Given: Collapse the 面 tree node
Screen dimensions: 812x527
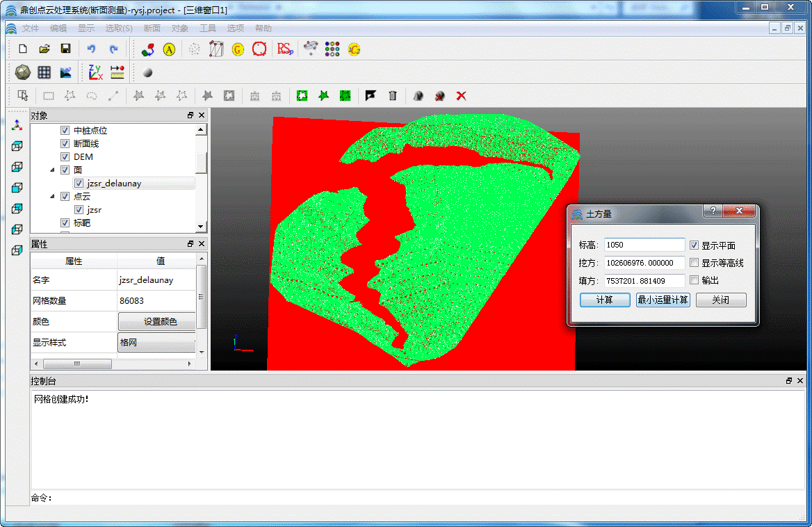Looking at the screenshot, I should click(x=52, y=170).
